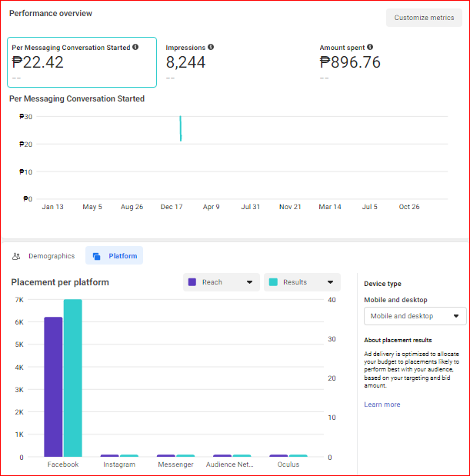Click the Amount spent info icon

point(370,48)
